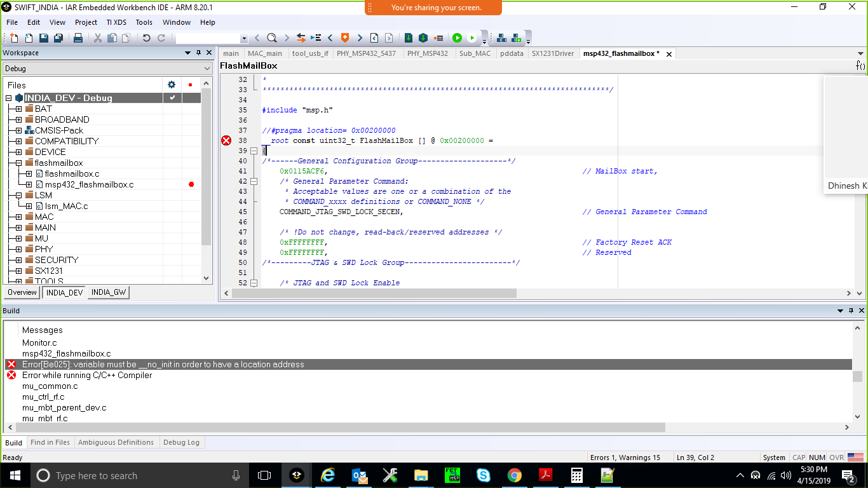Start Download and Debug with green play icon
The width and height of the screenshot is (868, 488).
pos(457,38)
